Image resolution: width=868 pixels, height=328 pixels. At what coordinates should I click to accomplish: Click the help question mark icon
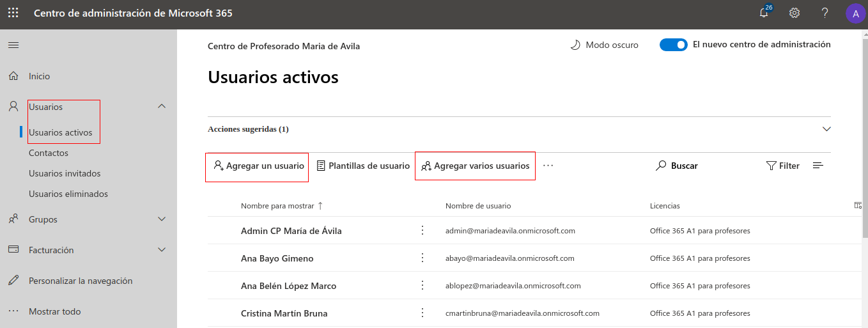click(x=825, y=13)
